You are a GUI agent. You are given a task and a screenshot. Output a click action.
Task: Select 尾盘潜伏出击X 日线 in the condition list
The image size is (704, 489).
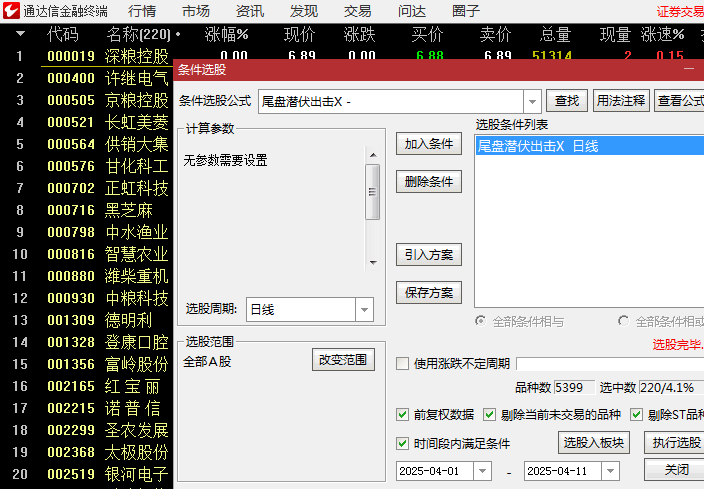tap(589, 146)
